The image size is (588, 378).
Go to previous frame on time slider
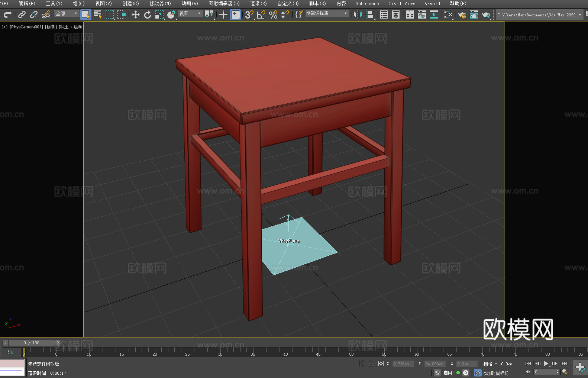click(x=6, y=343)
